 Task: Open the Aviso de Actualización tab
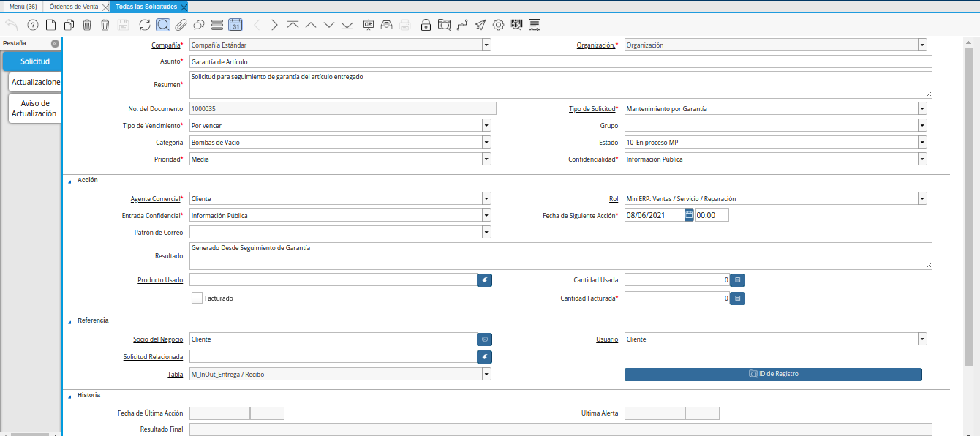tap(34, 108)
